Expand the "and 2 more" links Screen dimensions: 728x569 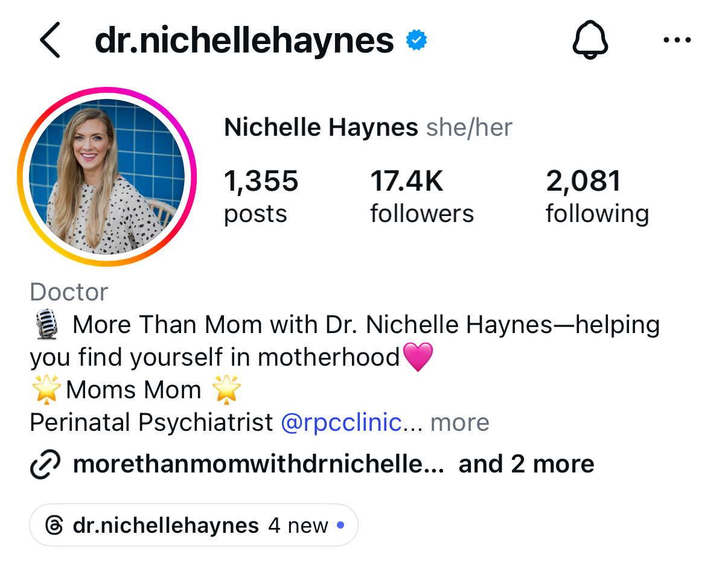pos(526,465)
